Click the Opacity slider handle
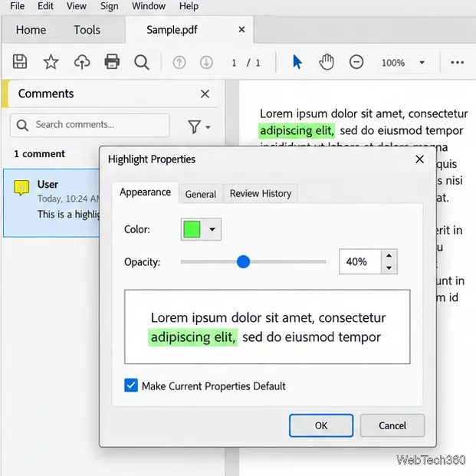The width and height of the screenshot is (476, 476). 243,261
